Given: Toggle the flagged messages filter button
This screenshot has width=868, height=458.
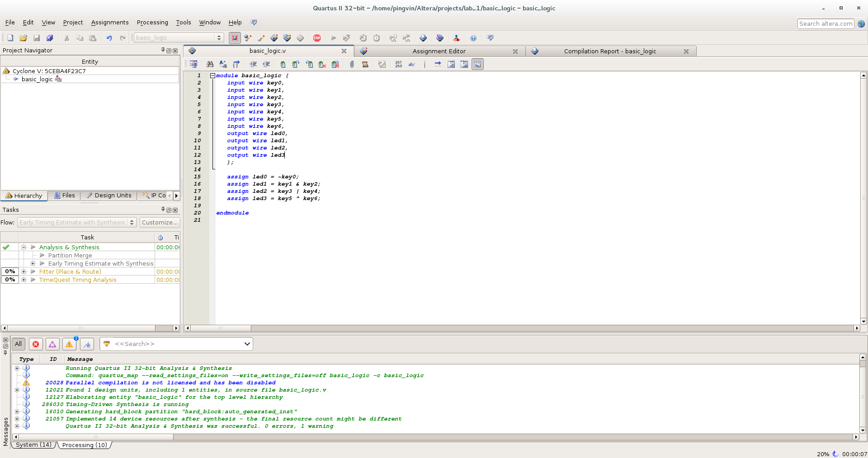Looking at the screenshot, I should pyautogui.click(x=87, y=344).
